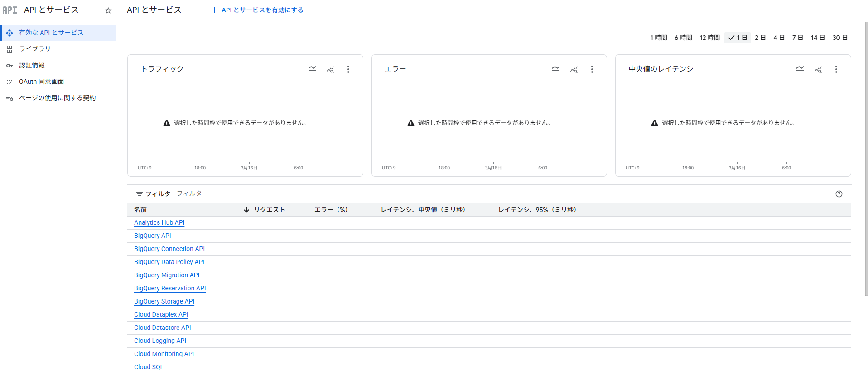Click the filter icon above the table
Image resolution: width=868 pixels, height=371 pixels.
point(140,194)
